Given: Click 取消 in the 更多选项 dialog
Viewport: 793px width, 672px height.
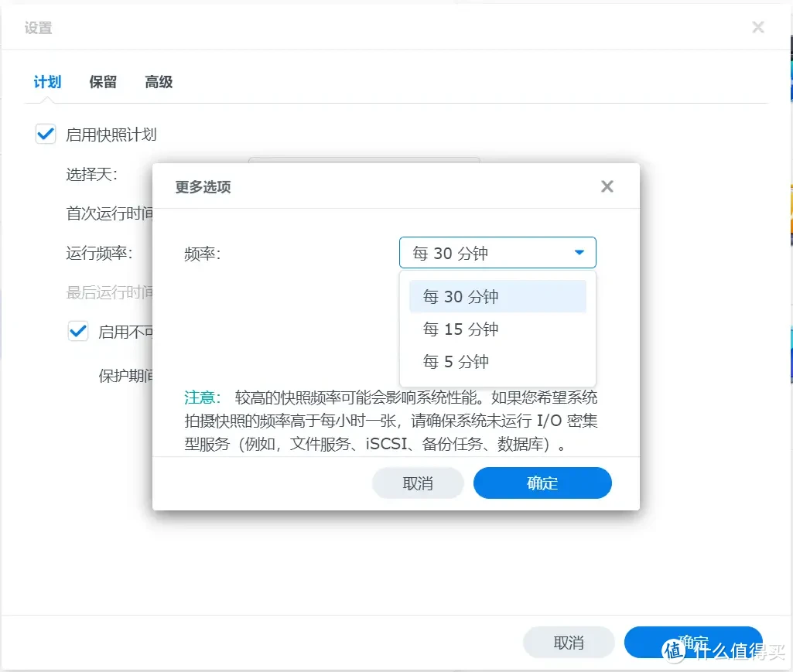Looking at the screenshot, I should pos(418,483).
